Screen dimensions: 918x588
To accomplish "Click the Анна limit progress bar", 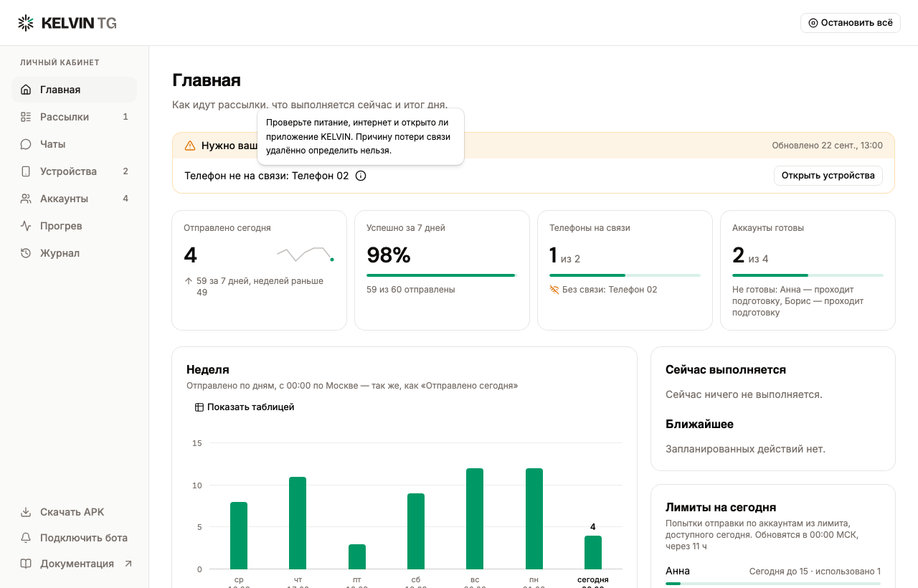I will [773, 584].
